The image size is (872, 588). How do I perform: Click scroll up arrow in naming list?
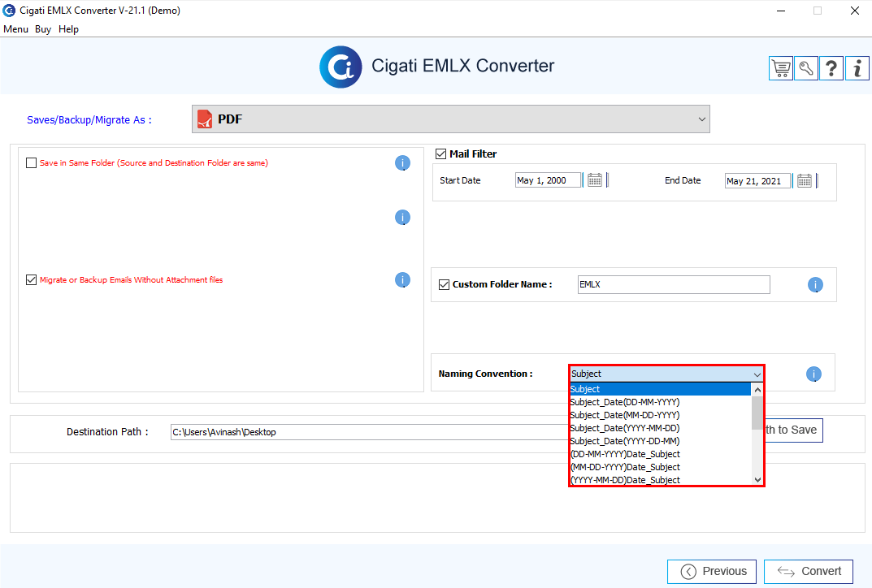(x=757, y=390)
